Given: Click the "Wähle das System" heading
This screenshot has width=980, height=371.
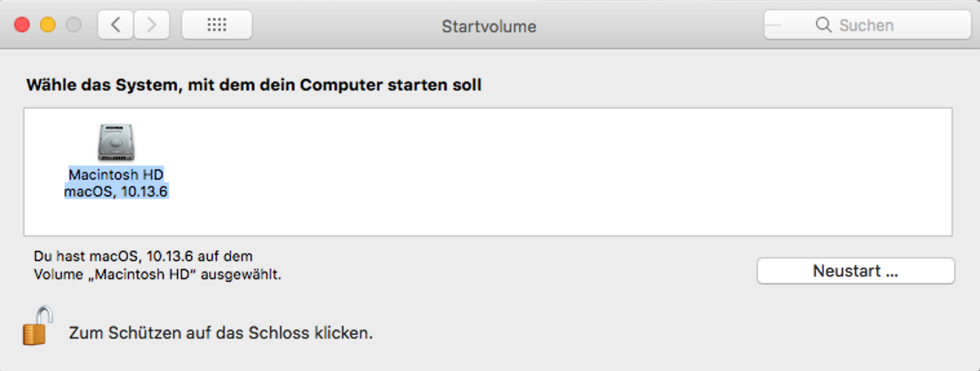Looking at the screenshot, I should 254,85.
